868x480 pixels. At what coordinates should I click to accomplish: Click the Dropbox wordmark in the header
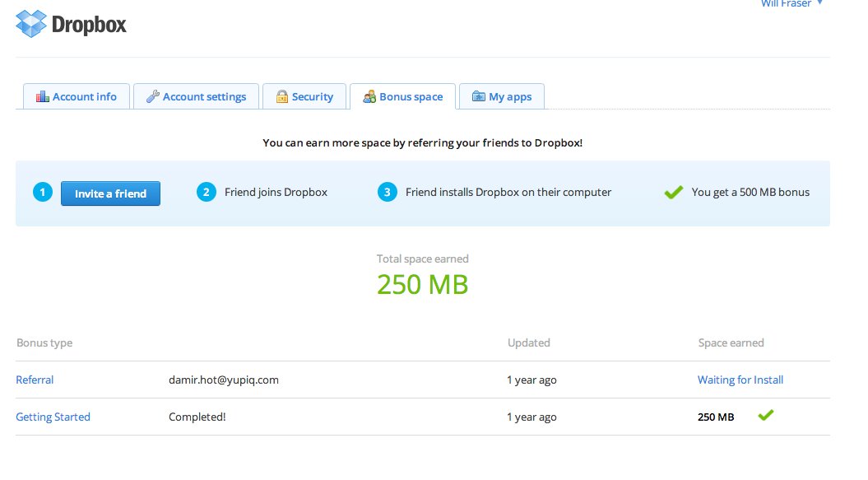coord(89,25)
